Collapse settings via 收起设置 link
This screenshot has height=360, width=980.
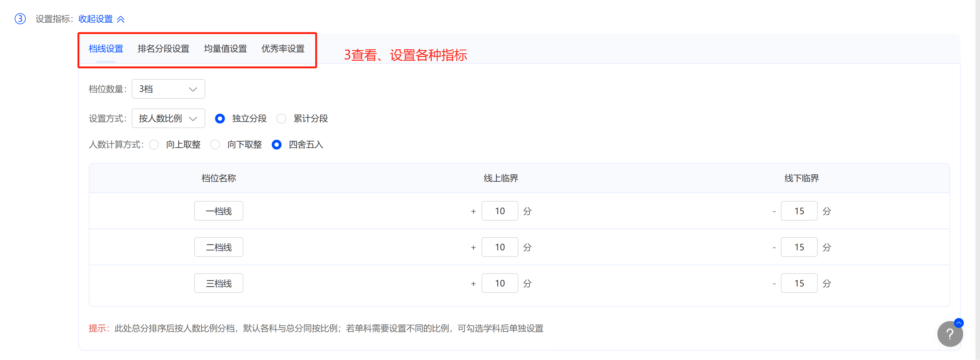tap(96, 19)
